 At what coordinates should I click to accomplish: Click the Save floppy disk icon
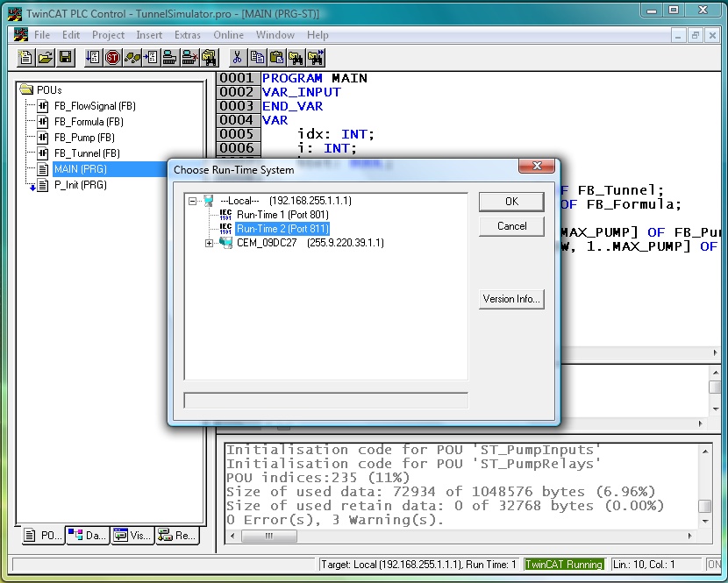pos(66,58)
